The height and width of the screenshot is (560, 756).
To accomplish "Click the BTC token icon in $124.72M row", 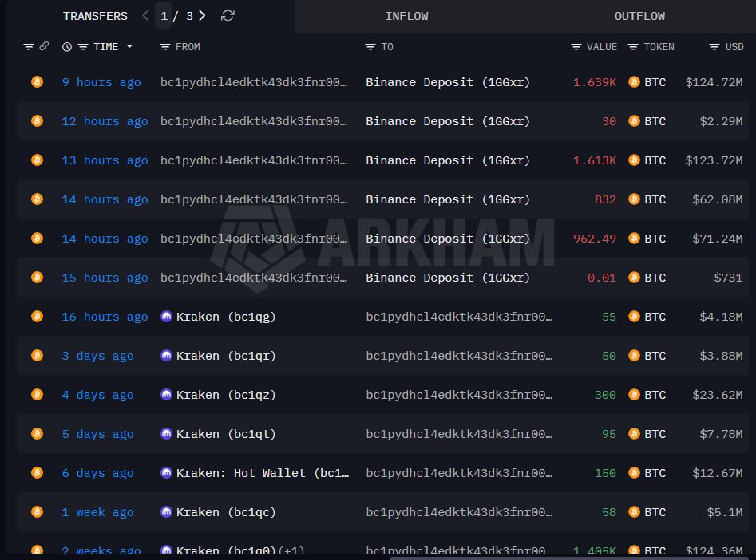I will pos(634,82).
